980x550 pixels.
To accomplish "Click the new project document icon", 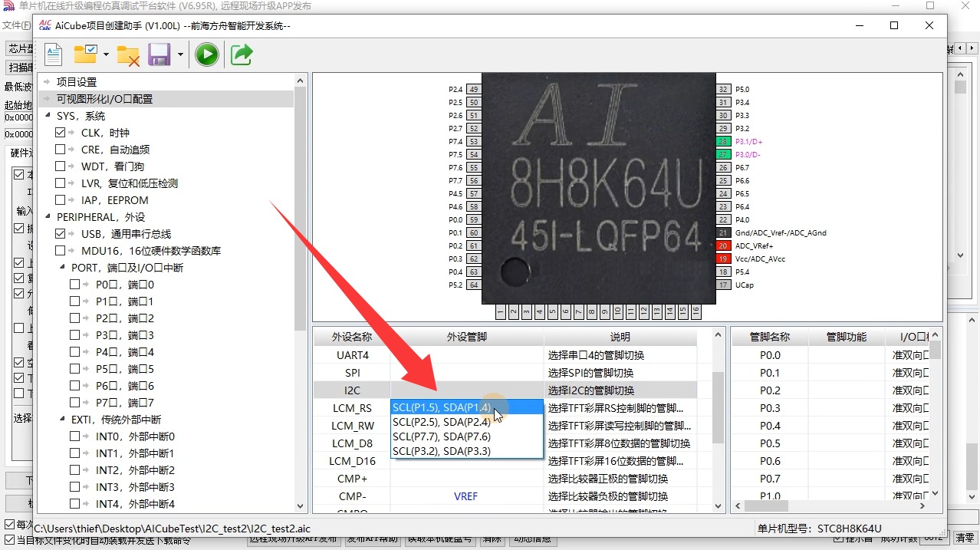I will coord(54,54).
